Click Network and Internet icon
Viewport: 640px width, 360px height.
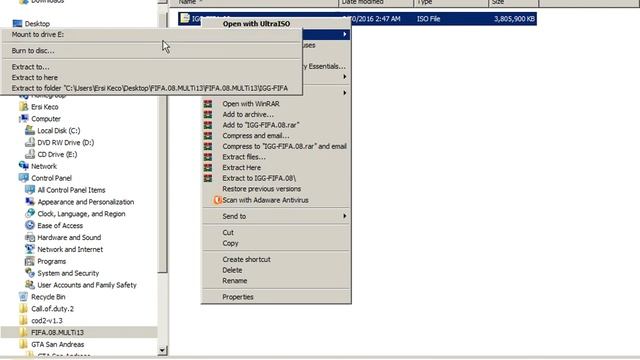(30, 249)
